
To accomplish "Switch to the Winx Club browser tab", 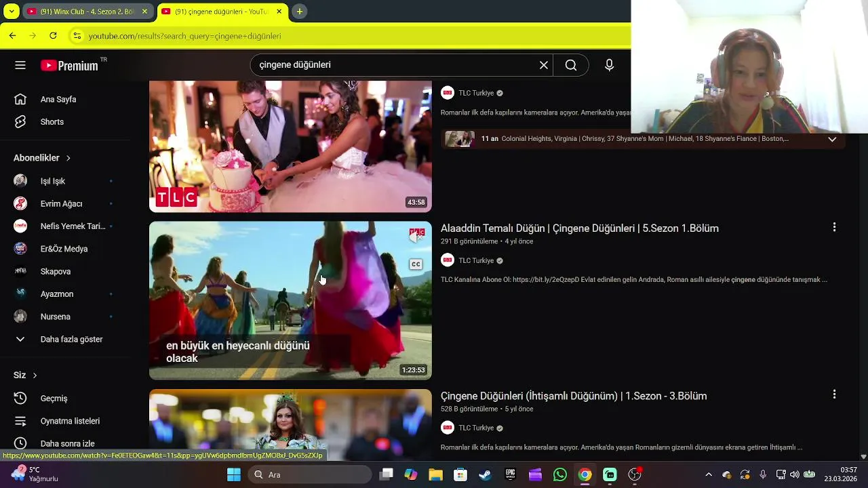I will pos(87,12).
